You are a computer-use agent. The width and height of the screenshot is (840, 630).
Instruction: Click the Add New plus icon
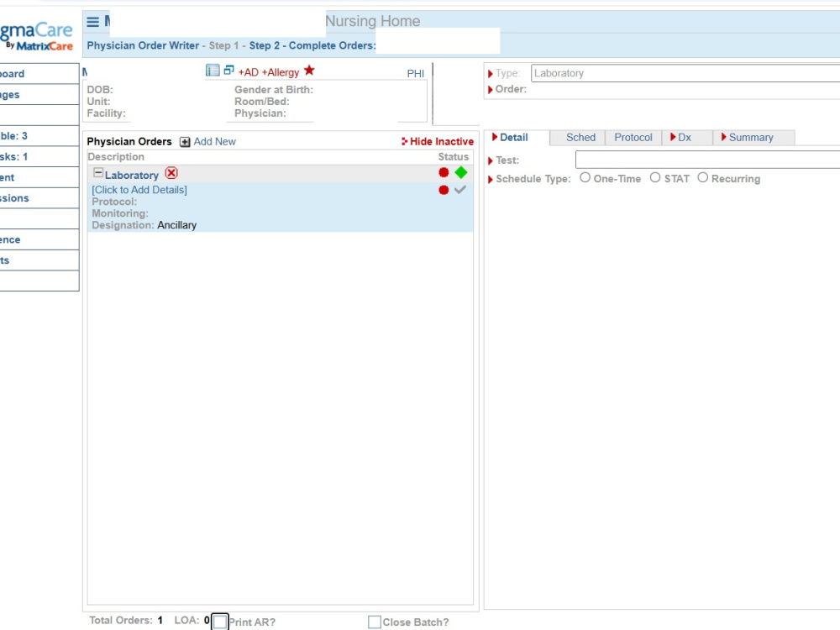click(185, 142)
